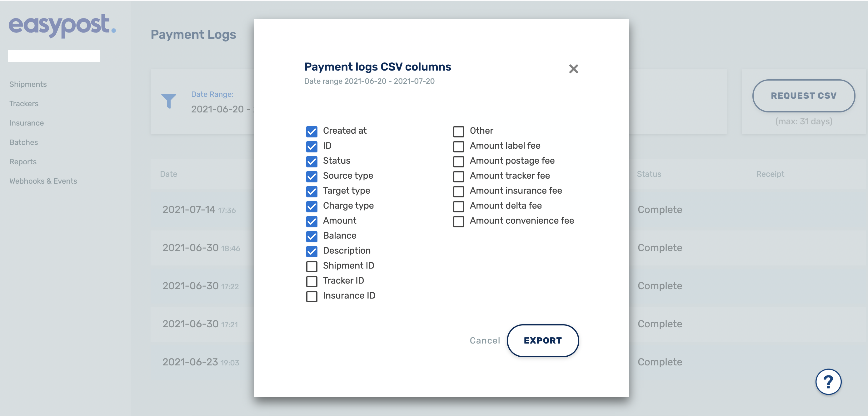Screen dimensions: 868x416
Task: Check the Amount label fee box
Action: pos(458,146)
